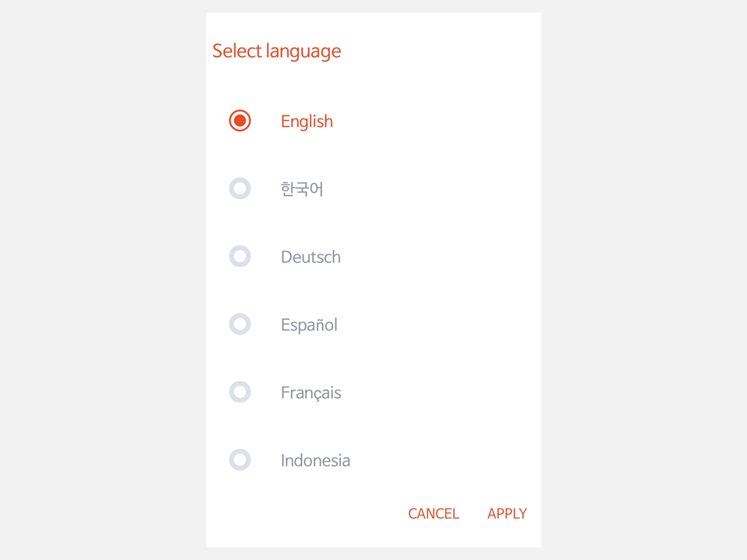Select the Français radio button
The height and width of the screenshot is (560, 747).
click(240, 392)
